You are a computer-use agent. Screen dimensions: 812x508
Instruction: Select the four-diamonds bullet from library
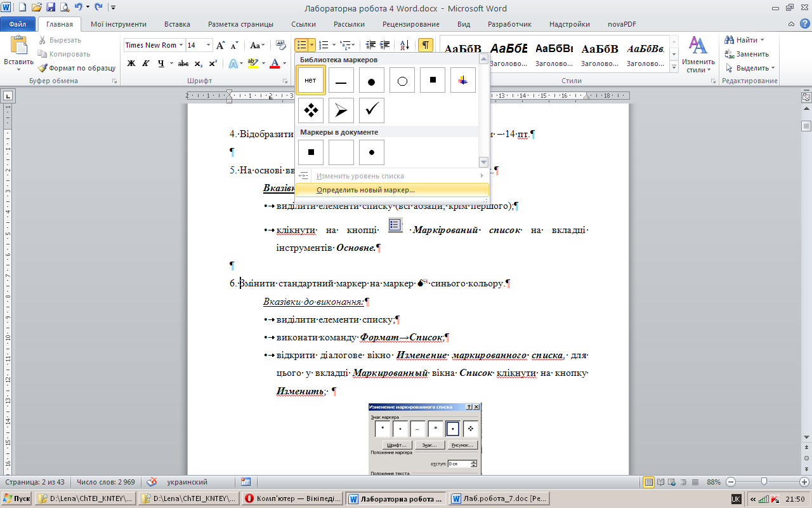(311, 110)
